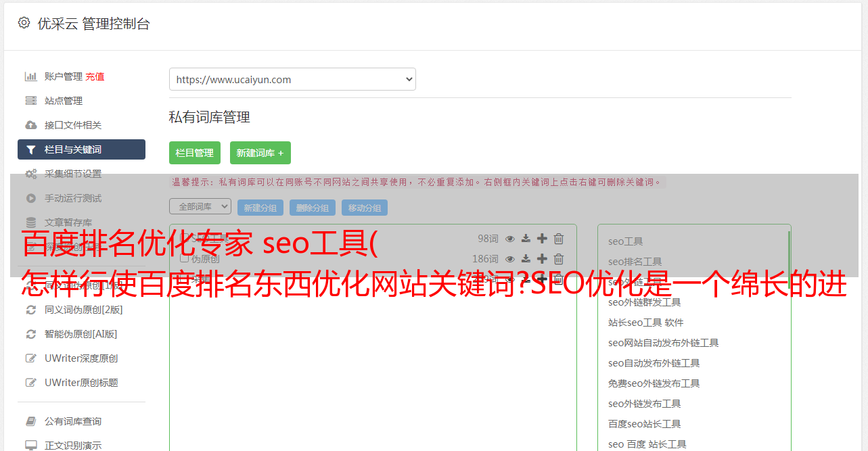Click the server icon for 站点管理

click(31, 101)
